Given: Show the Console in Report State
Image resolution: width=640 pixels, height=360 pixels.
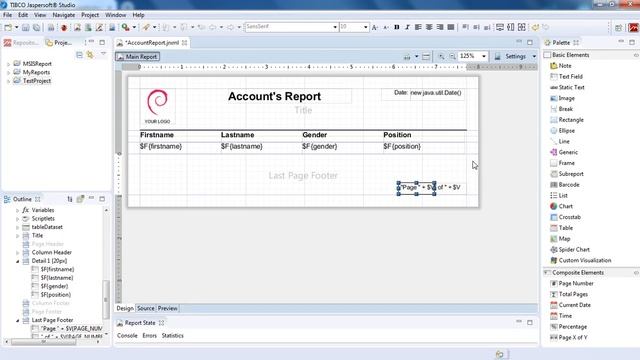Looking at the screenshot, I should click(x=127, y=336).
